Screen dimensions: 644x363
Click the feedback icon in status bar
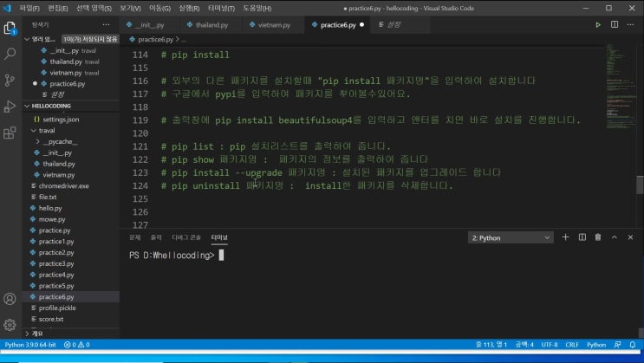click(x=618, y=345)
